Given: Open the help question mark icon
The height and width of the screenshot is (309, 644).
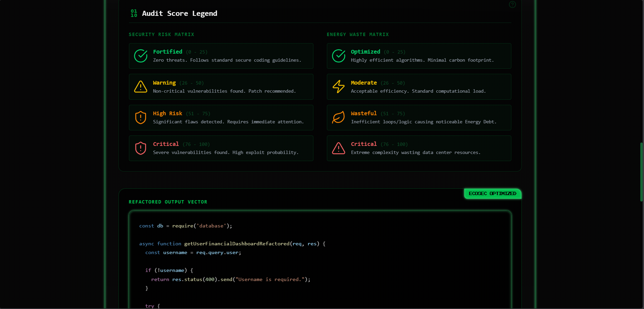Looking at the screenshot, I should point(512,4).
